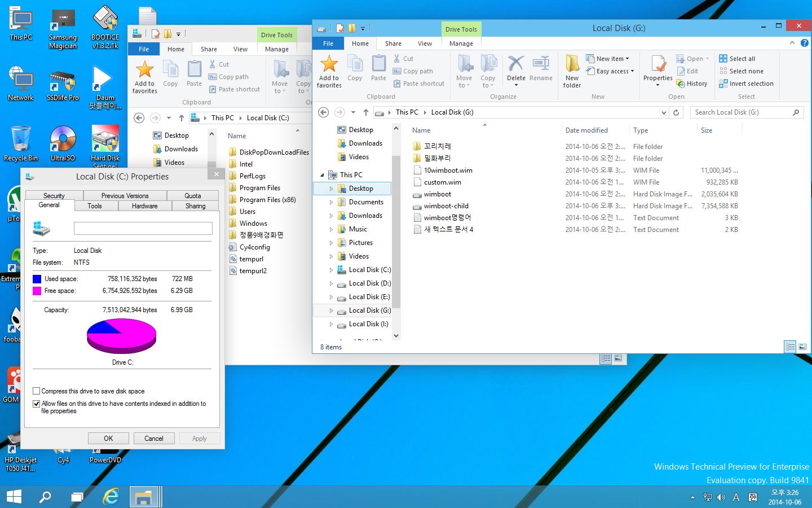This screenshot has height=508, width=812.
Task: Click Cancel in Properties dialog
Action: (153, 439)
